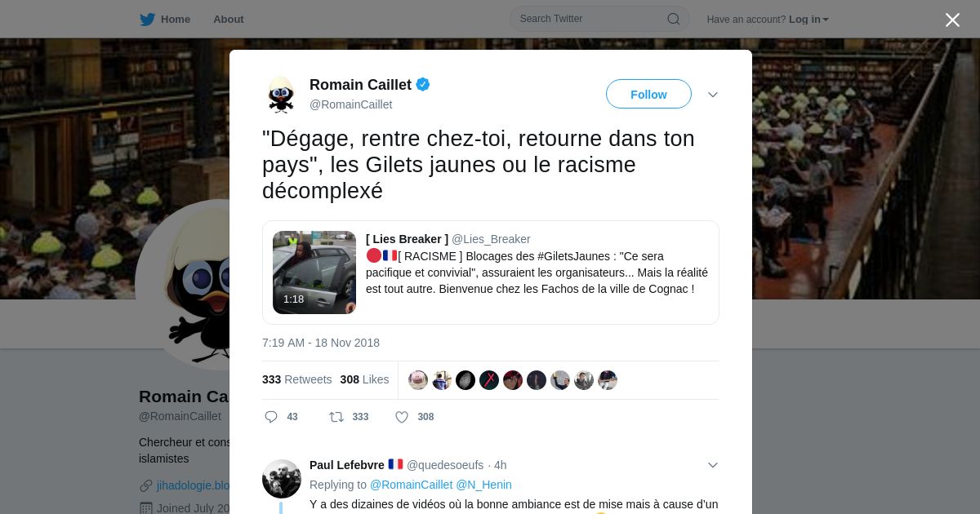980x514 pixels.
Task: Click the reply speech bubble icon
Action: pyautogui.click(x=271, y=417)
